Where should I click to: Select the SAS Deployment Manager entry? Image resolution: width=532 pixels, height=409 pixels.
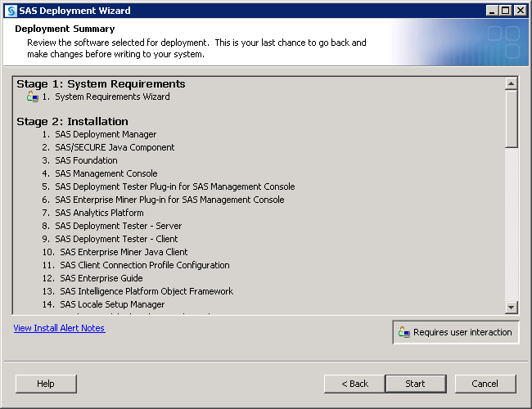pyautogui.click(x=106, y=134)
